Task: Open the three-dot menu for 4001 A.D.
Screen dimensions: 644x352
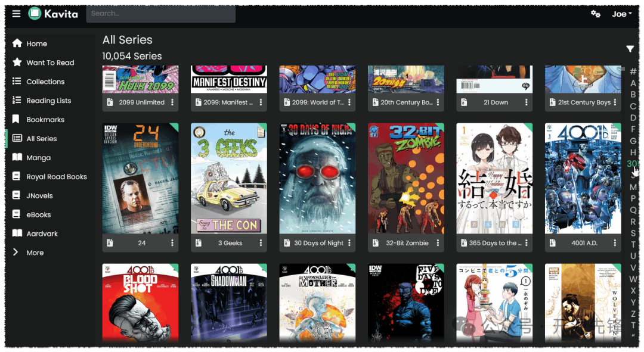Action: 615,243
